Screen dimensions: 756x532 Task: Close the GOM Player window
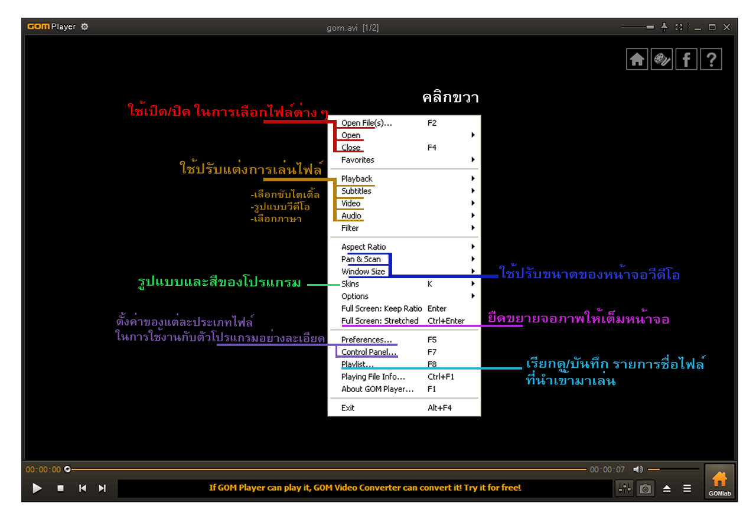click(x=726, y=27)
